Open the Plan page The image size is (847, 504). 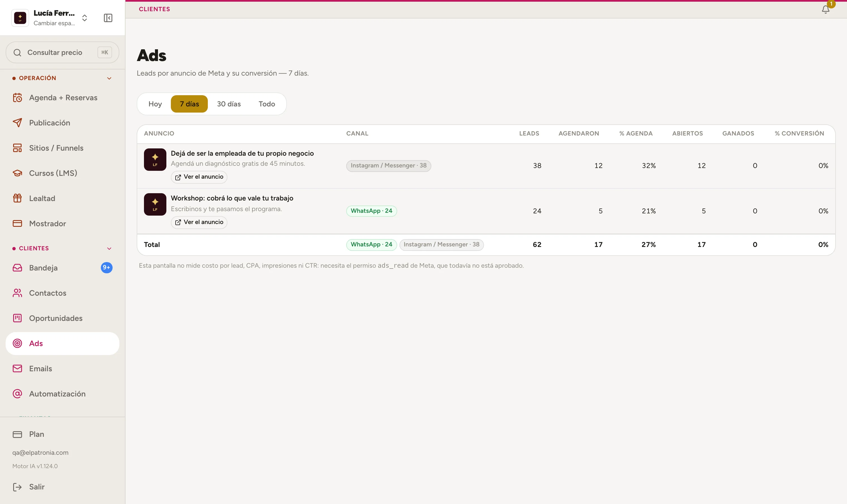pos(62,434)
